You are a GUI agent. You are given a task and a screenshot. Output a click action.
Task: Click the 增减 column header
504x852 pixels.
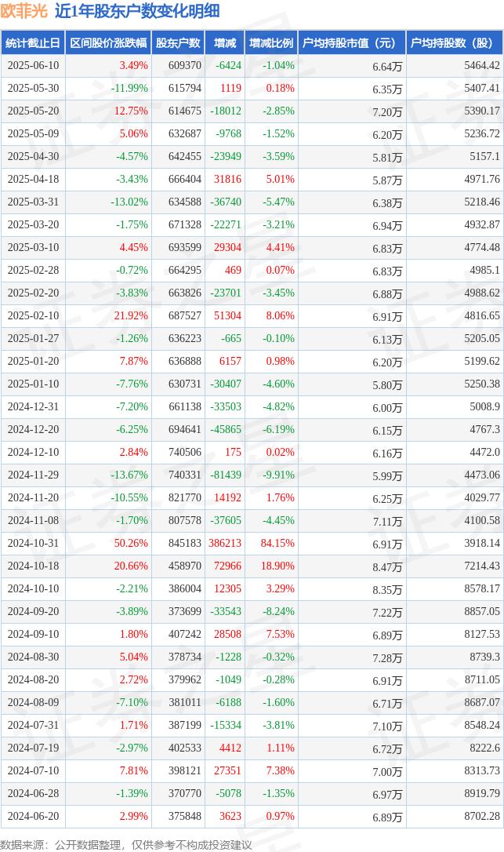tap(225, 43)
